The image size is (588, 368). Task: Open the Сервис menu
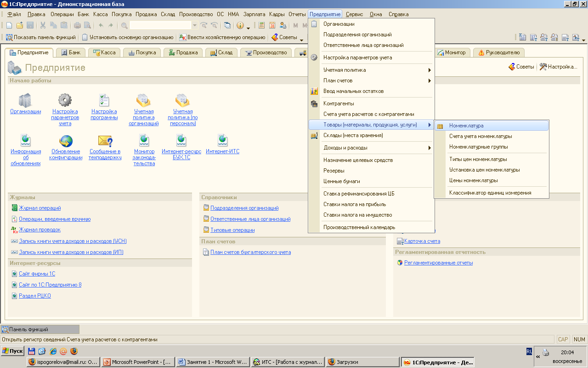[354, 14]
